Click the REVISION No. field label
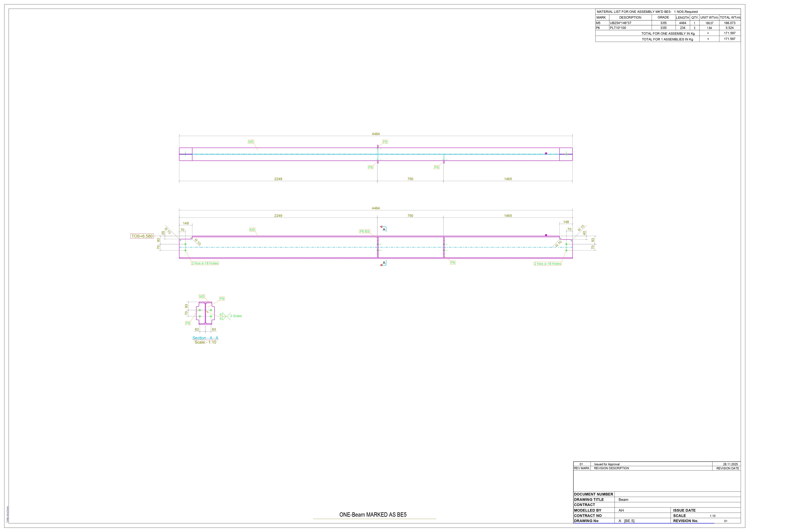Screen dimensions: 797x532 [686, 521]
